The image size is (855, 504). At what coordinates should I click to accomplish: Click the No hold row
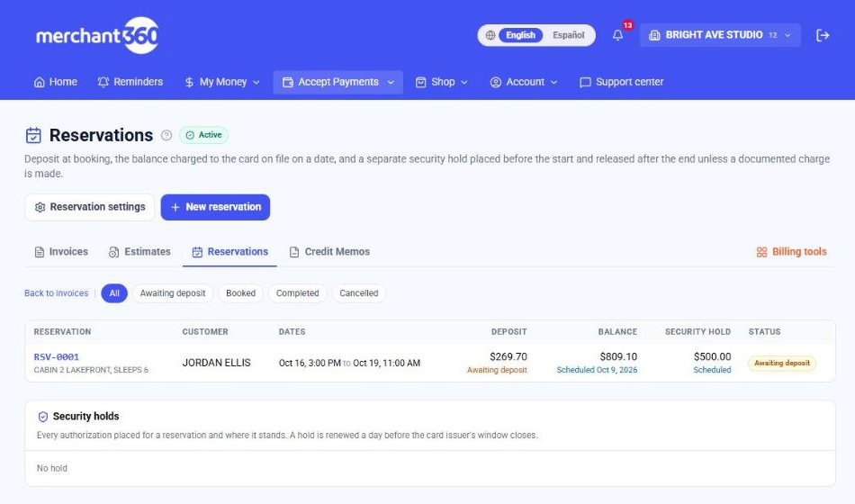430,469
